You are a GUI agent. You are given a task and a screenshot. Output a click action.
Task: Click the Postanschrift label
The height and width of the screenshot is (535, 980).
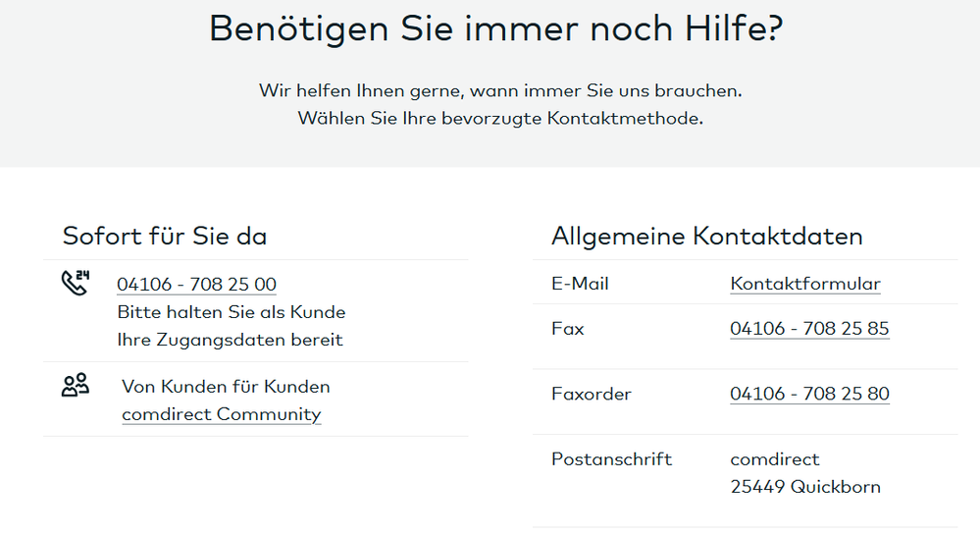tap(611, 459)
